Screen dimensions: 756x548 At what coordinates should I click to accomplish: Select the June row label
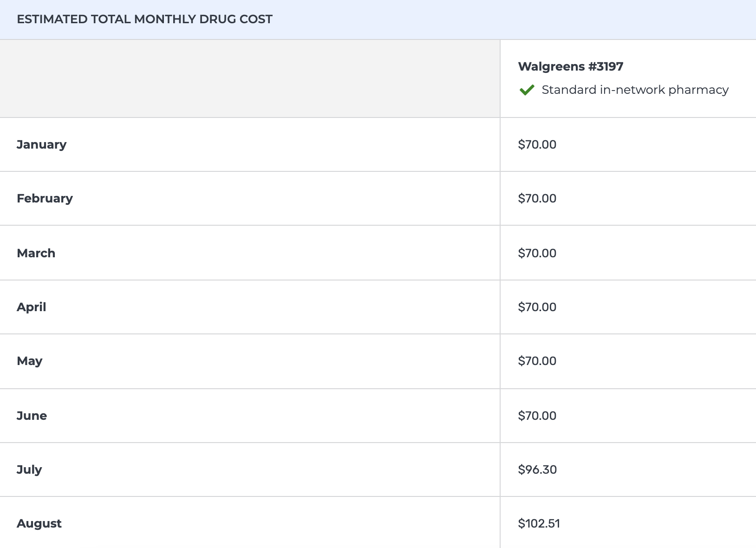click(32, 416)
